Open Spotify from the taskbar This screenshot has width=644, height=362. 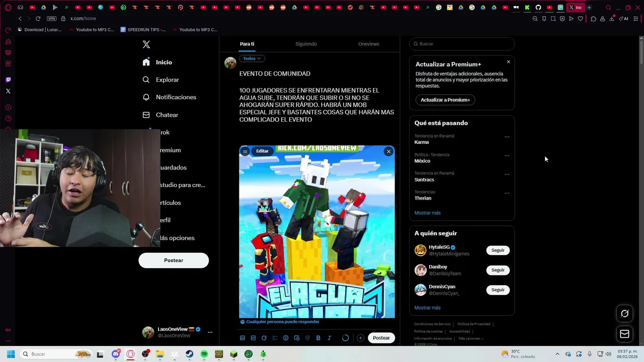click(204, 354)
